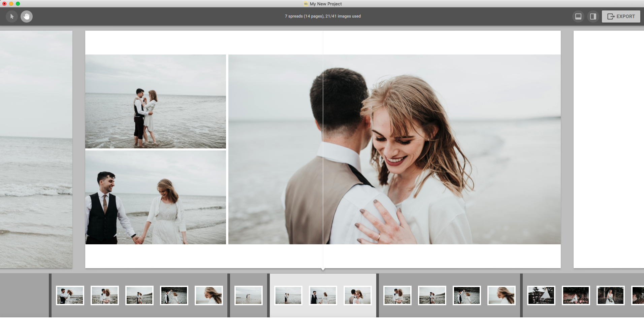
Task: Select the couple standing in waves photo on spread
Action: click(156, 101)
